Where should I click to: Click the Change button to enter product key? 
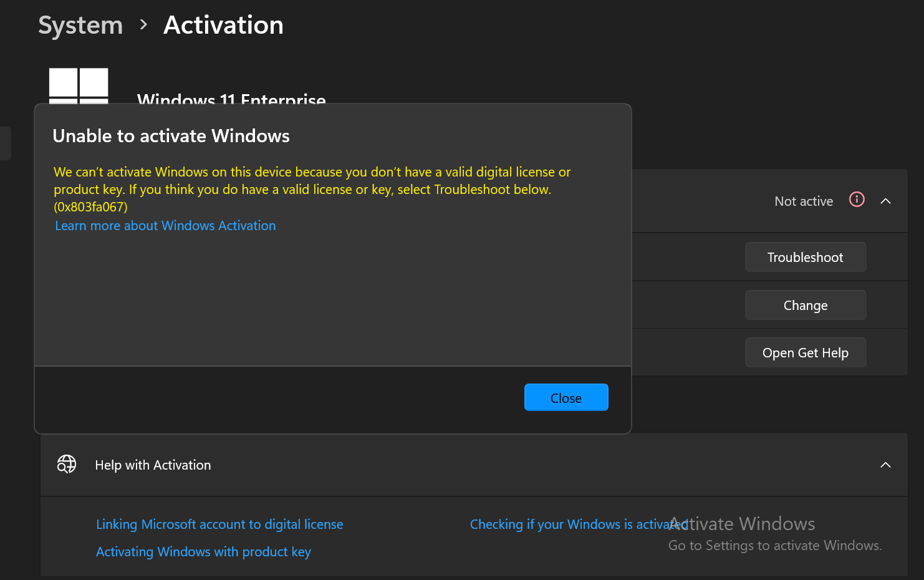[805, 305]
